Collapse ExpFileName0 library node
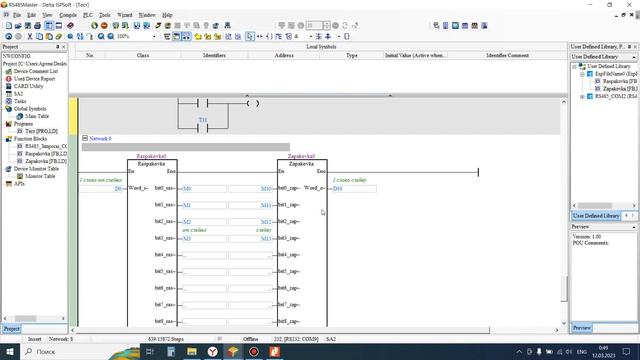Viewport: 640px width, 360px height. tap(582, 74)
